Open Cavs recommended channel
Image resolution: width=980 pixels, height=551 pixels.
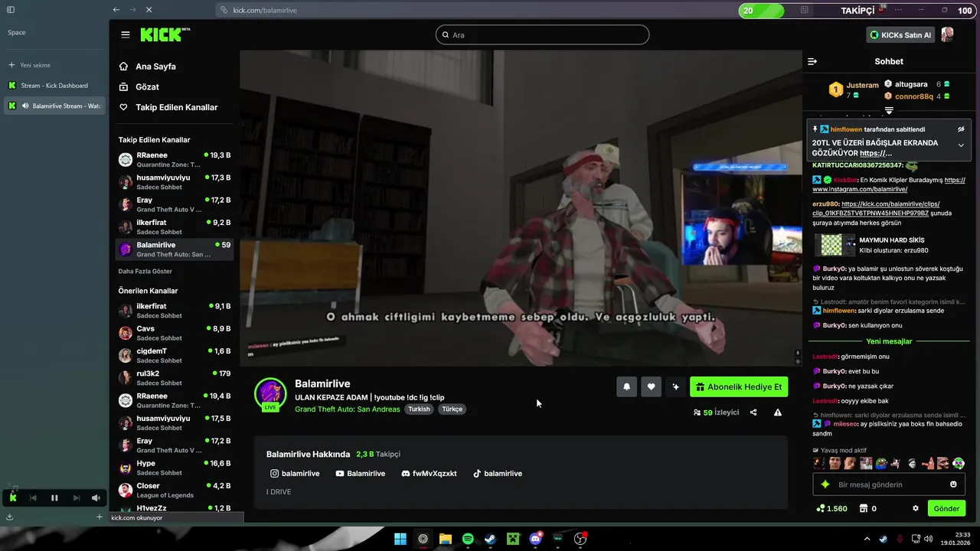(x=175, y=333)
